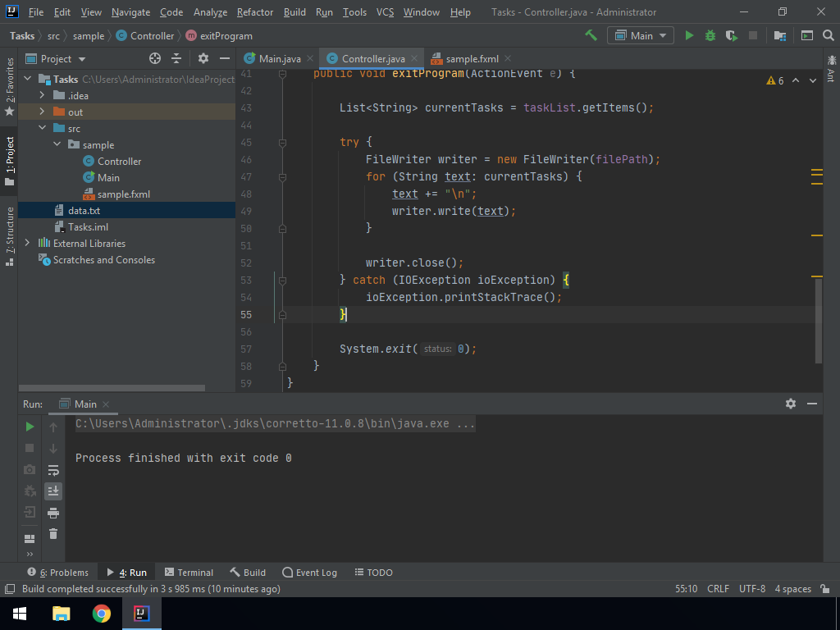This screenshot has height=630, width=840.
Task: Click the Build Project hammer icon
Action: [591, 35]
